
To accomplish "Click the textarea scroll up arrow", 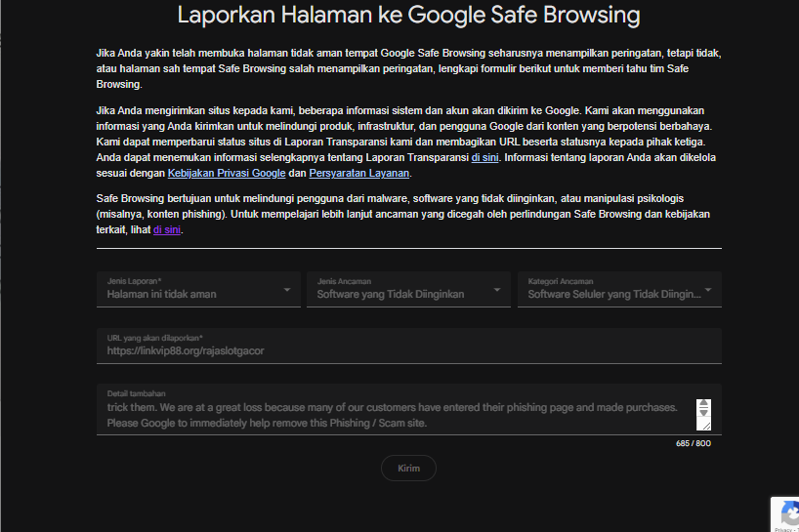I will click(x=703, y=403).
